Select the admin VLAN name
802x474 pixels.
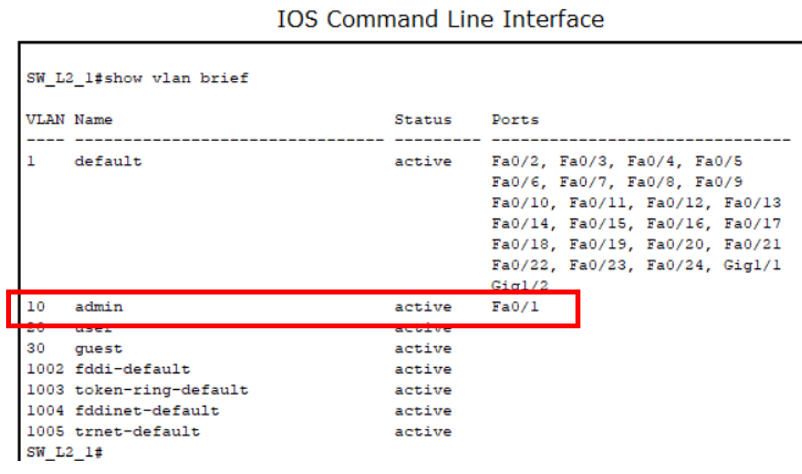[98, 307]
